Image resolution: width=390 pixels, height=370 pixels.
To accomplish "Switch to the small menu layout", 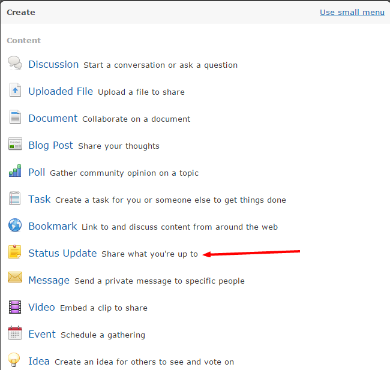I will pyautogui.click(x=352, y=12).
